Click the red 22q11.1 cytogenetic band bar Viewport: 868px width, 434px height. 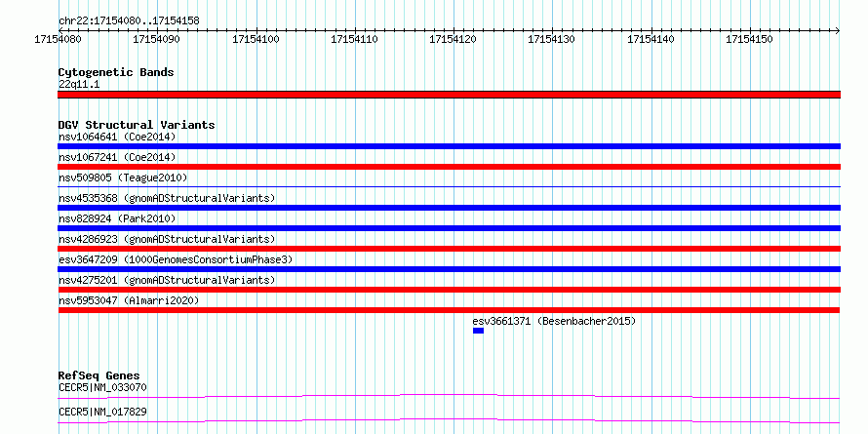click(449, 95)
